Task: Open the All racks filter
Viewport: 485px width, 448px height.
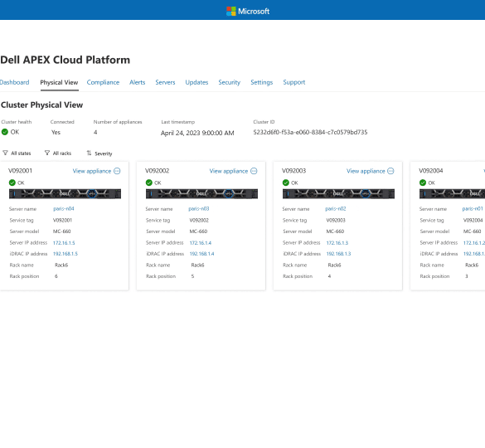Action: [x=58, y=153]
